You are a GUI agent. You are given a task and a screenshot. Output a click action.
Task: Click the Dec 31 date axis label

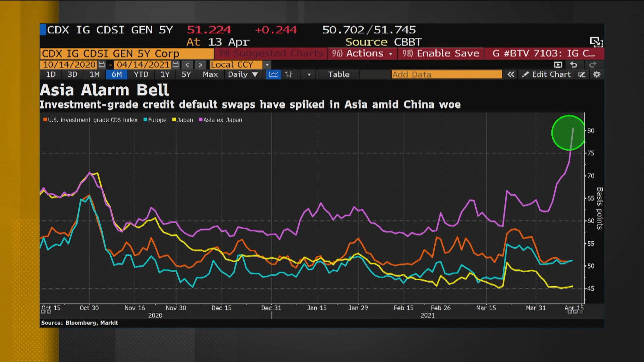click(271, 308)
